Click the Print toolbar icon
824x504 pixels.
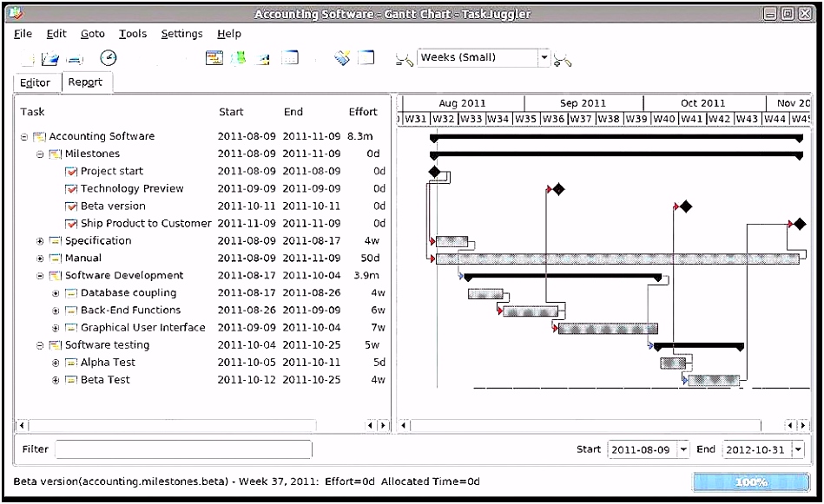pos(75,59)
